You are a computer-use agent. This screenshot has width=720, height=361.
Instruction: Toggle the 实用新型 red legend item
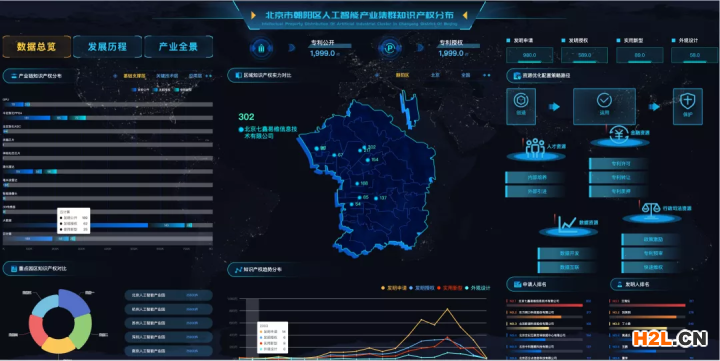click(x=449, y=288)
